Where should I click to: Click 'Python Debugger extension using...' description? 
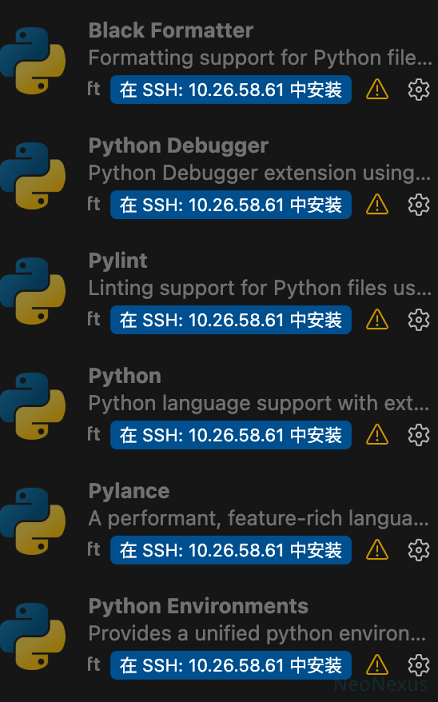pyautogui.click(x=259, y=173)
